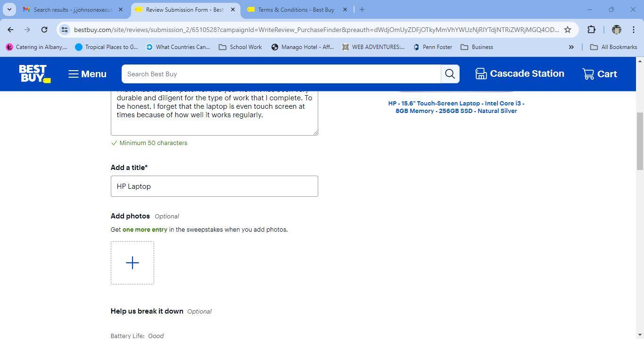The image size is (644, 339).
Task: Click the plus icon to add a photo
Action: (x=132, y=262)
